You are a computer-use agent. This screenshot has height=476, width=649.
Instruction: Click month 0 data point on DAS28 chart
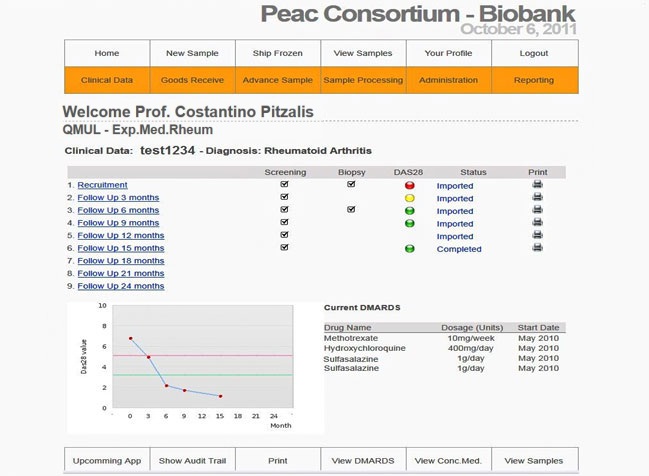coord(130,339)
